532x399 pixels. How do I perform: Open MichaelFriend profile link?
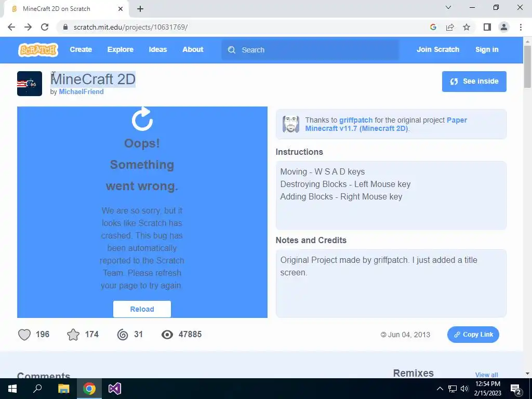tap(81, 91)
